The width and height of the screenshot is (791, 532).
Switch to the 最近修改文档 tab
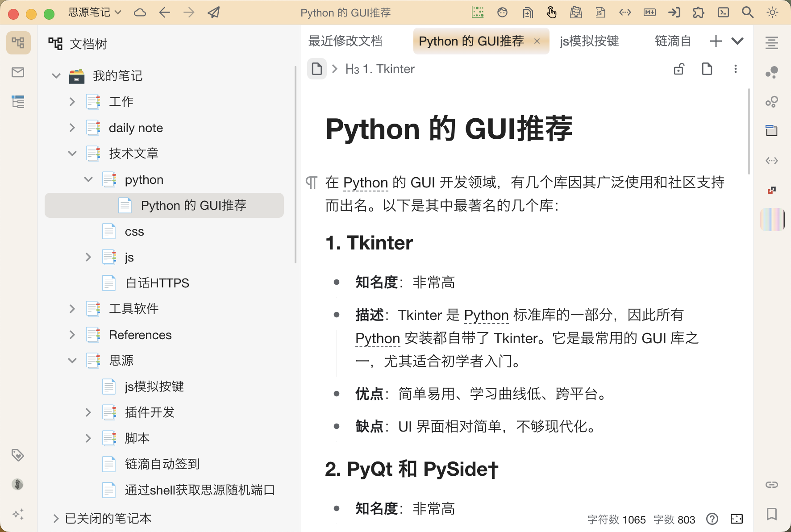coord(345,41)
